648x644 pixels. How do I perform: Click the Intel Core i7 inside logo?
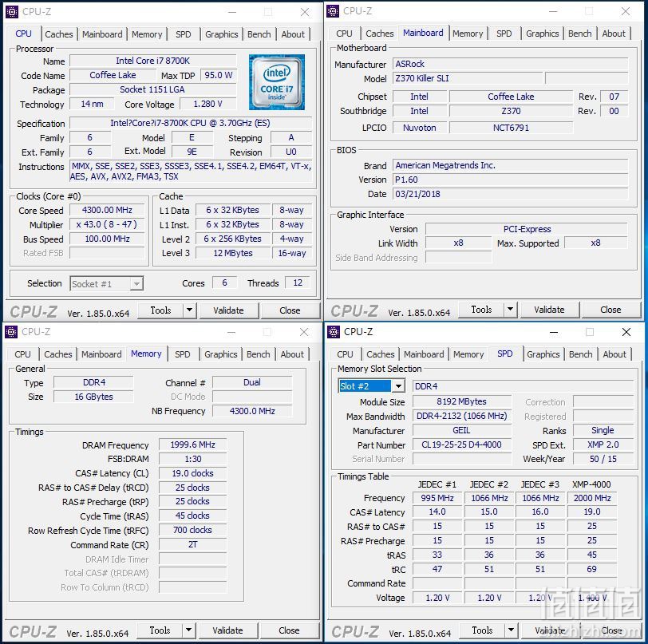(x=276, y=82)
